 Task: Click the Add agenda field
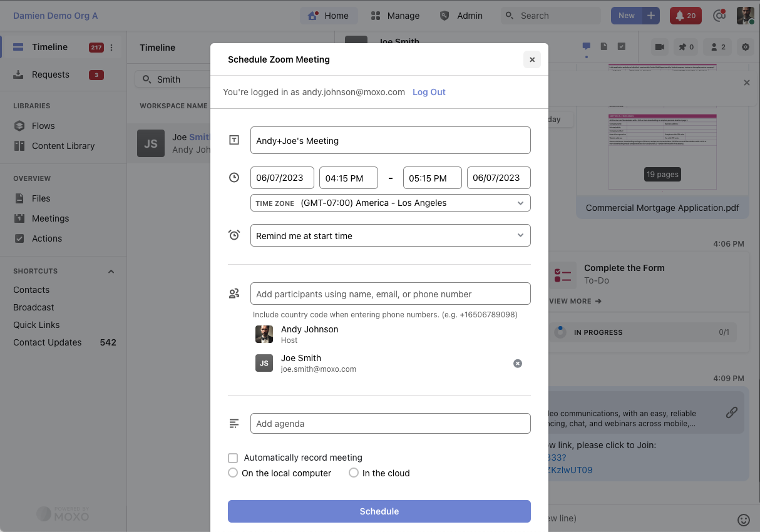(x=391, y=423)
